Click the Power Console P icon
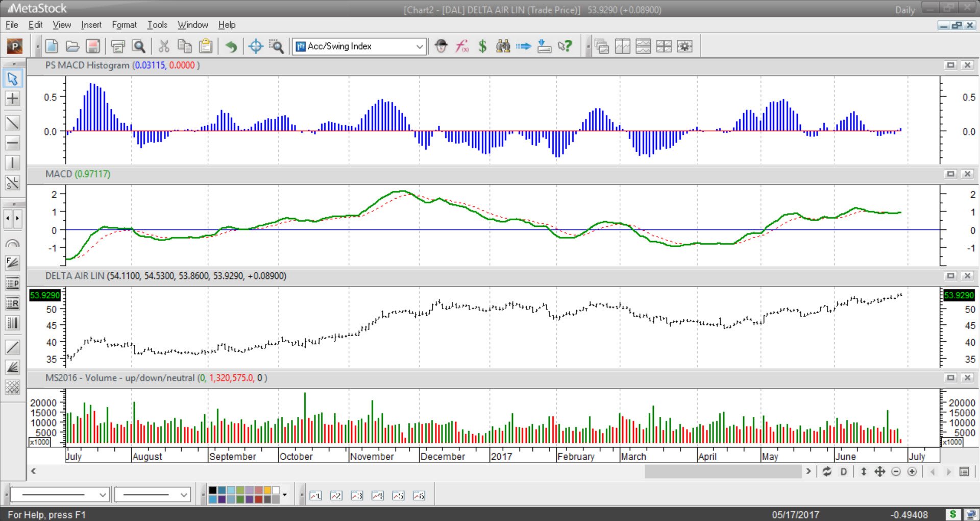This screenshot has height=521, width=980. (15, 46)
